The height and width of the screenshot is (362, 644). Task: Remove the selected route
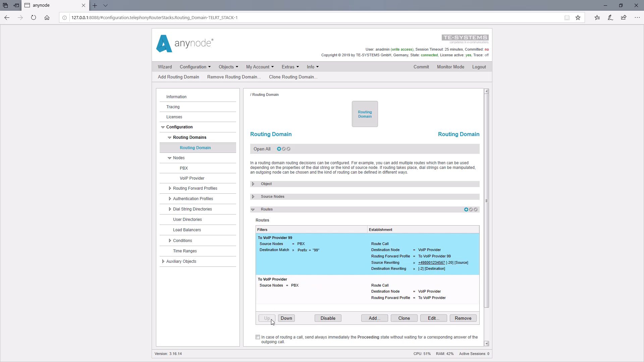(x=463, y=318)
